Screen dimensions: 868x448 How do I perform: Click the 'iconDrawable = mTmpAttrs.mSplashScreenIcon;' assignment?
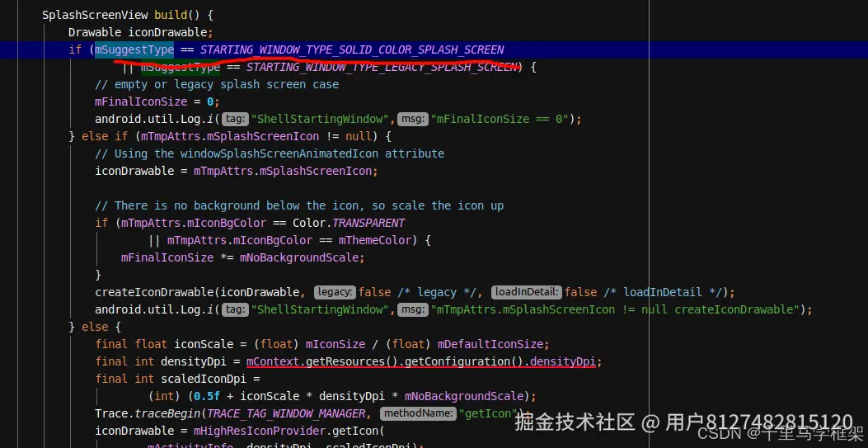pyautogui.click(x=237, y=171)
